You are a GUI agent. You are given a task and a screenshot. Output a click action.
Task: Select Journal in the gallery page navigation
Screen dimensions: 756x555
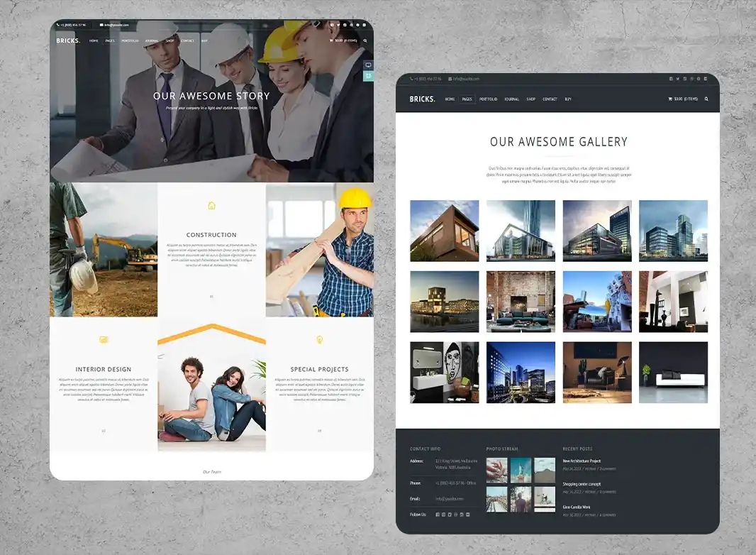tap(511, 99)
